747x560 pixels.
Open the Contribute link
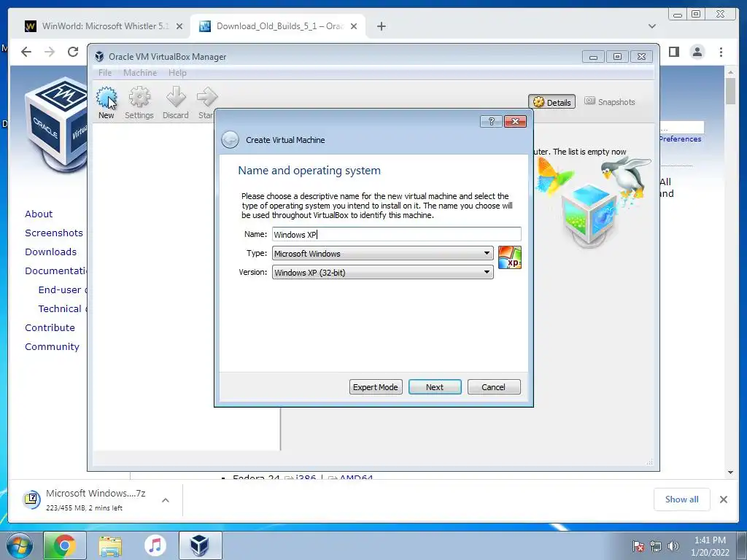point(50,327)
